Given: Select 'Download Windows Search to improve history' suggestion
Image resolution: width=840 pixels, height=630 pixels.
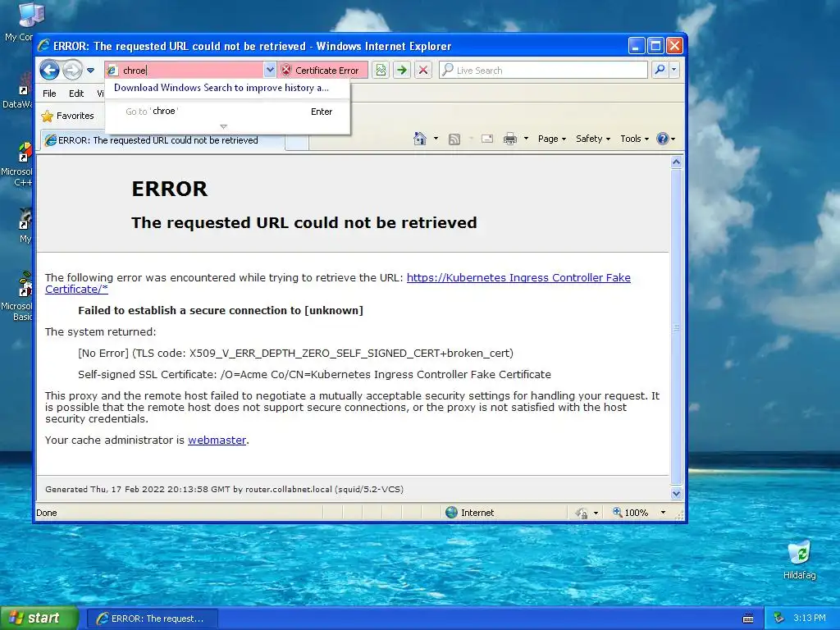Looking at the screenshot, I should click(x=221, y=88).
